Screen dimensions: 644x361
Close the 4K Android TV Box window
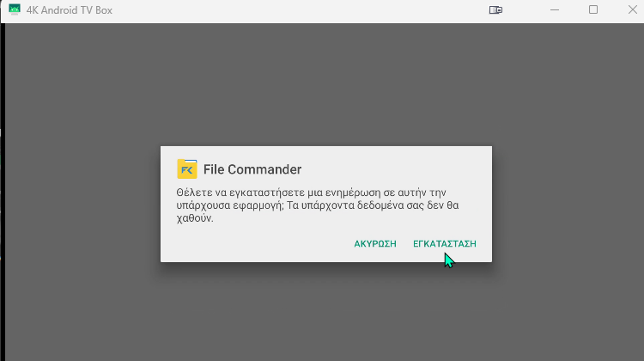tap(633, 9)
